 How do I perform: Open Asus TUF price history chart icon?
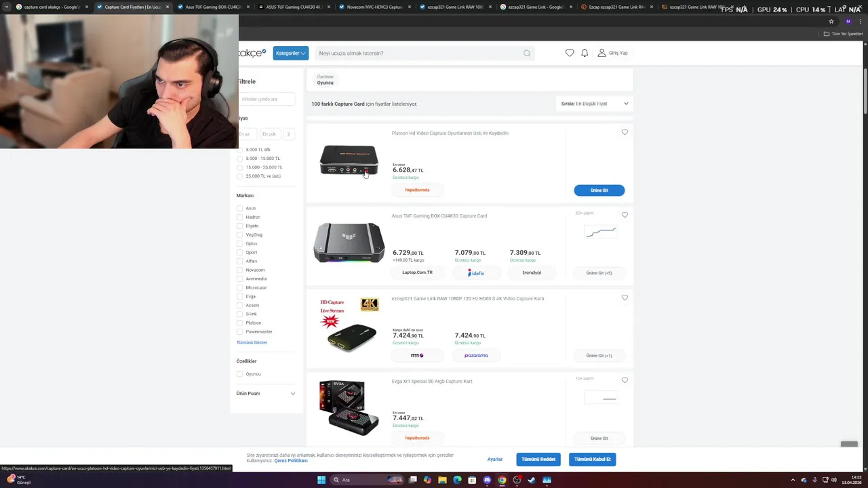pyautogui.click(x=601, y=232)
